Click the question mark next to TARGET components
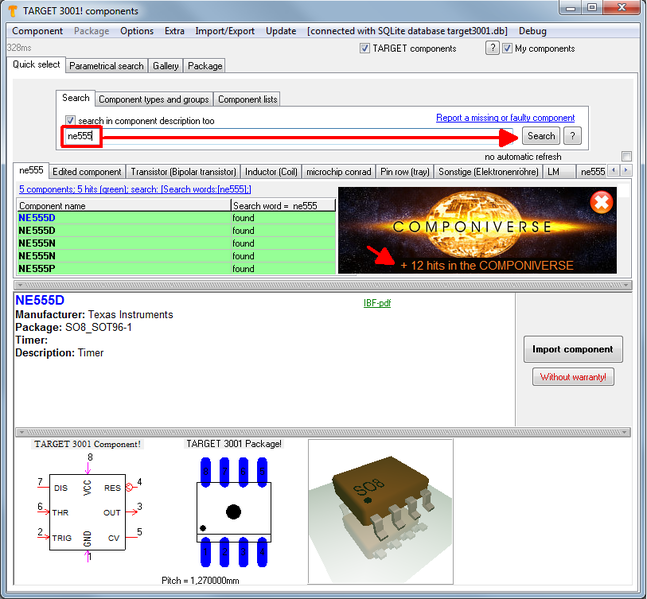Viewport: 647px width, 599px height. click(492, 48)
